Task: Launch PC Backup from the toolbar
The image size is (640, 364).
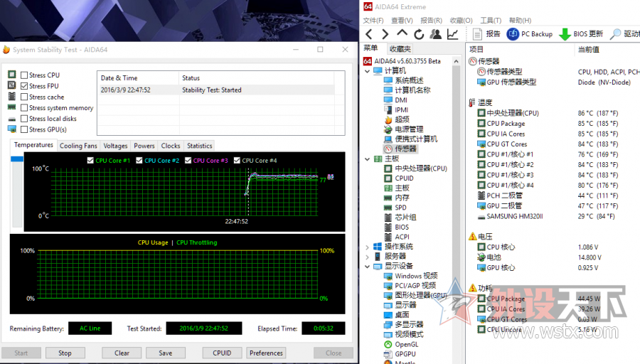Action: click(529, 34)
